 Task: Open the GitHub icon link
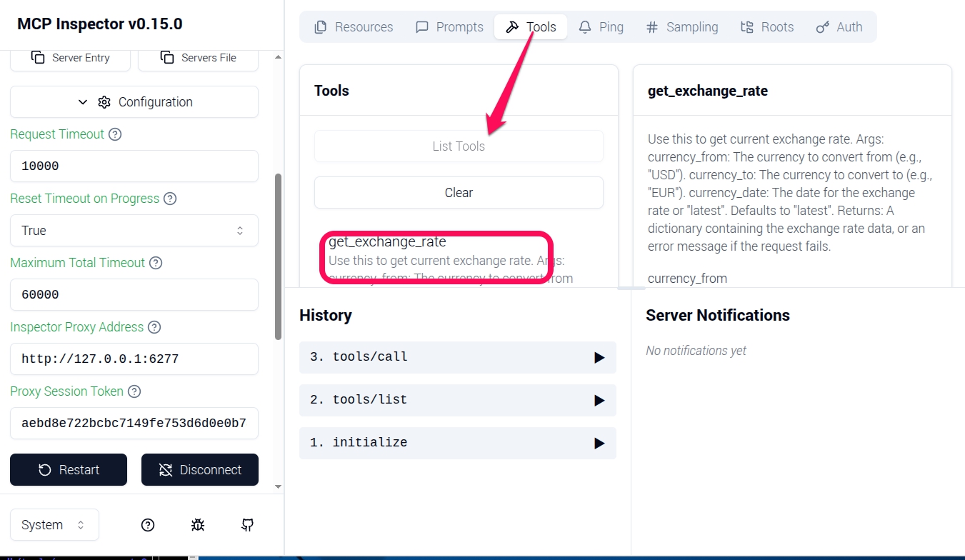click(247, 525)
